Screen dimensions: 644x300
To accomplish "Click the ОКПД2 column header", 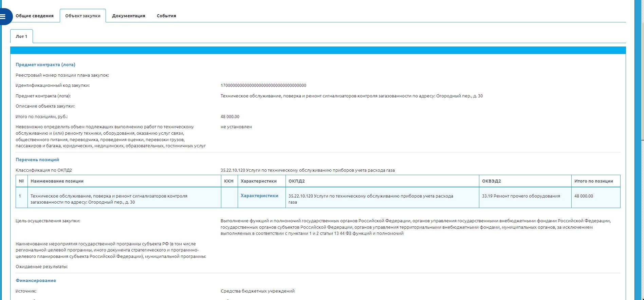I will point(382,181).
